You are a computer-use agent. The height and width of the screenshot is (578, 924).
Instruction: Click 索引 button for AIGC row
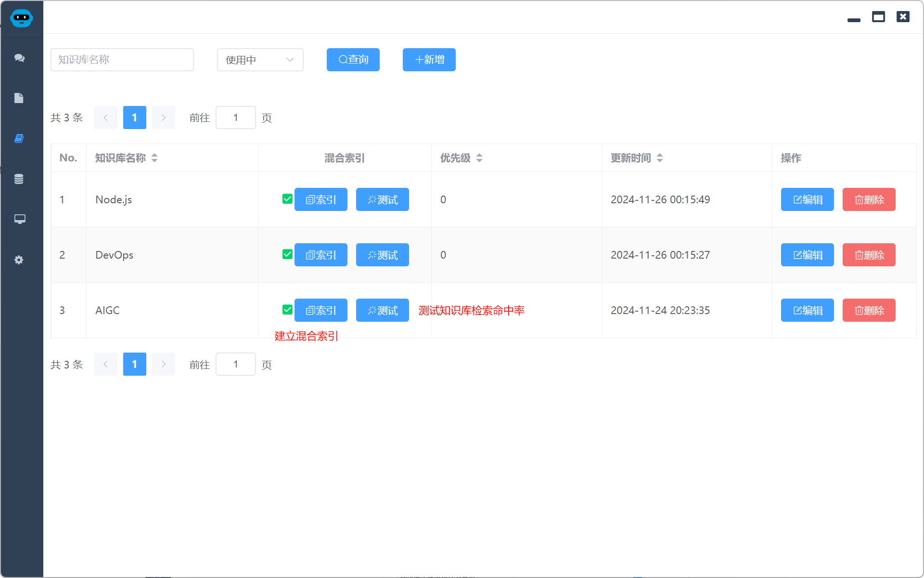pyautogui.click(x=321, y=310)
